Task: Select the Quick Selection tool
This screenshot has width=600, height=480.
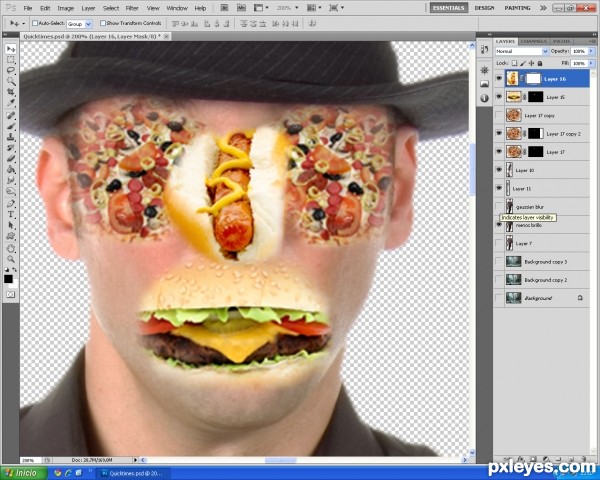Action: coord(11,81)
